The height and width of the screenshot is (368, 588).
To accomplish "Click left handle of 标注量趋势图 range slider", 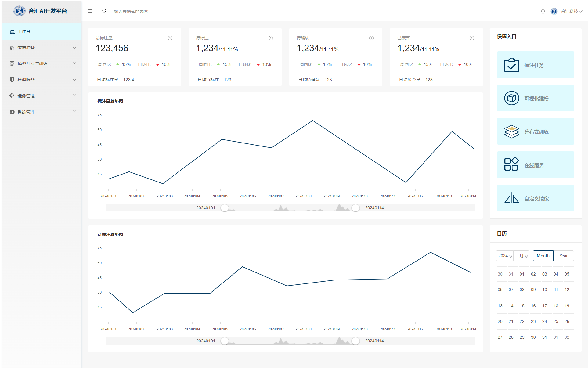I will coord(225,208).
